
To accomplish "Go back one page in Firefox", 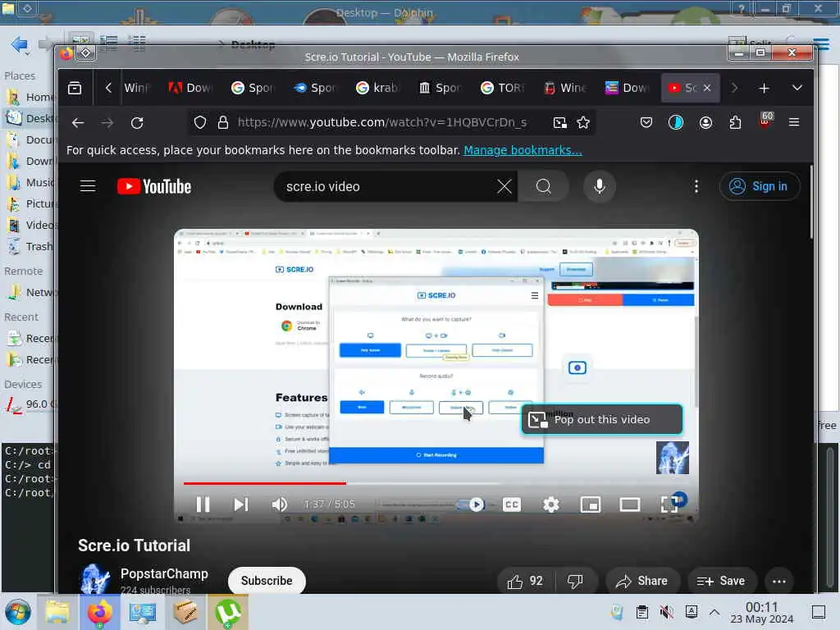I will [x=78, y=123].
